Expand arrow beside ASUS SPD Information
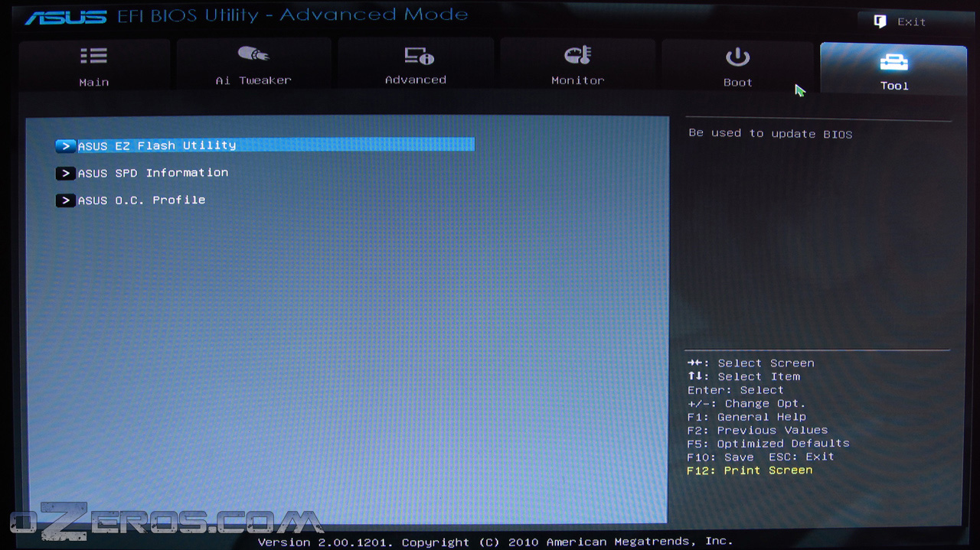Image resolution: width=980 pixels, height=550 pixels. [66, 174]
